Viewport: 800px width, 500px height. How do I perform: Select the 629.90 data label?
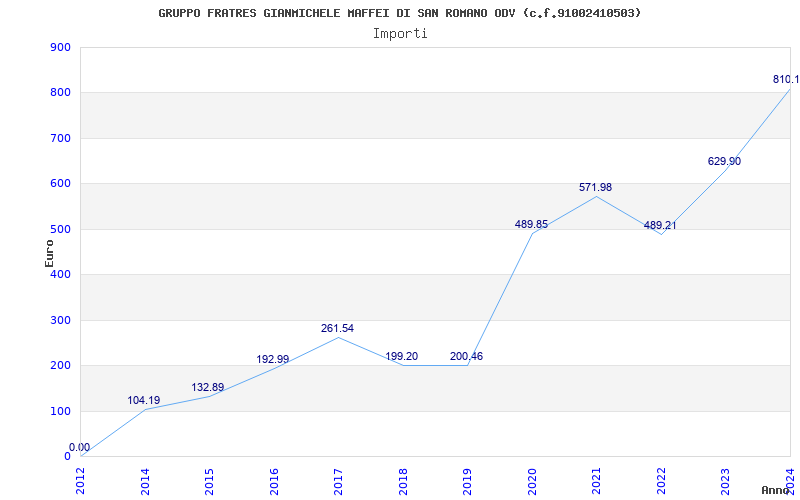(x=724, y=161)
